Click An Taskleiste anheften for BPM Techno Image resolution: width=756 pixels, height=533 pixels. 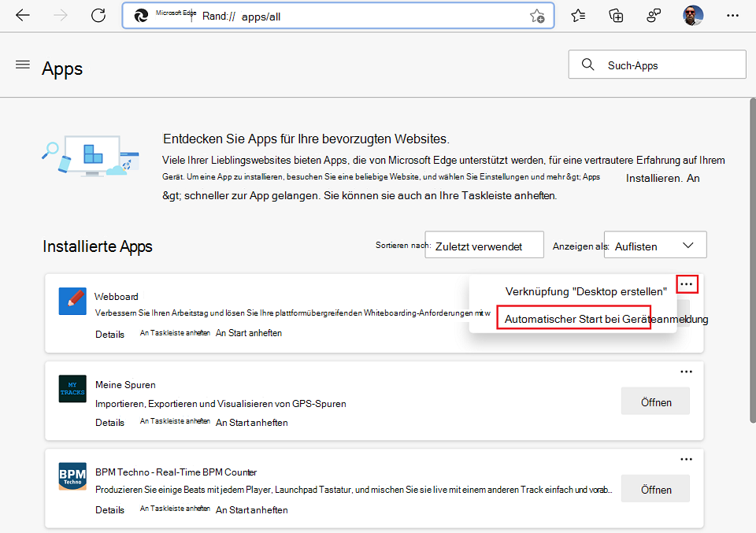point(175,509)
